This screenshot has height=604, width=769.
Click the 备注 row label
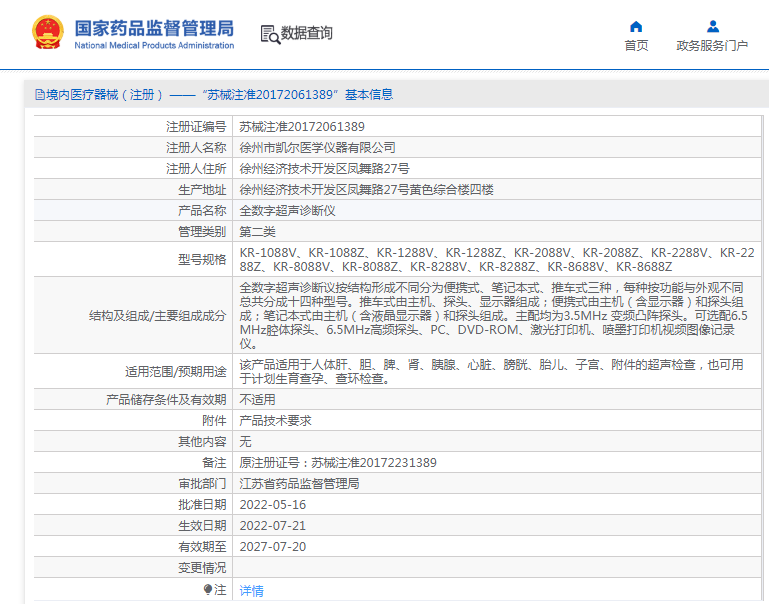(x=214, y=463)
